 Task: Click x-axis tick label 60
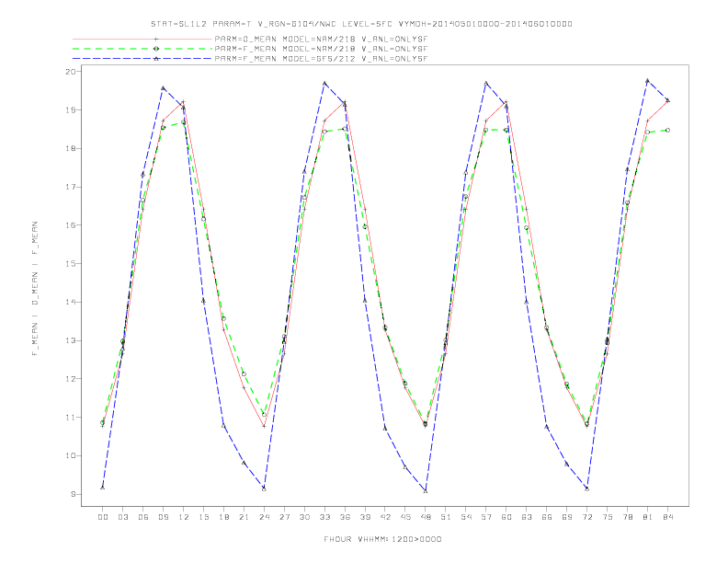click(506, 517)
